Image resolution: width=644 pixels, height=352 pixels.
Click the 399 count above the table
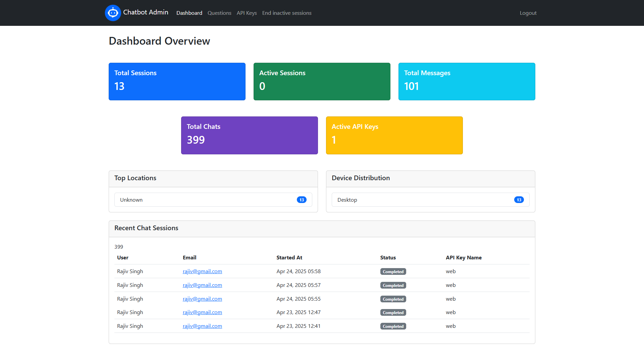click(x=119, y=247)
